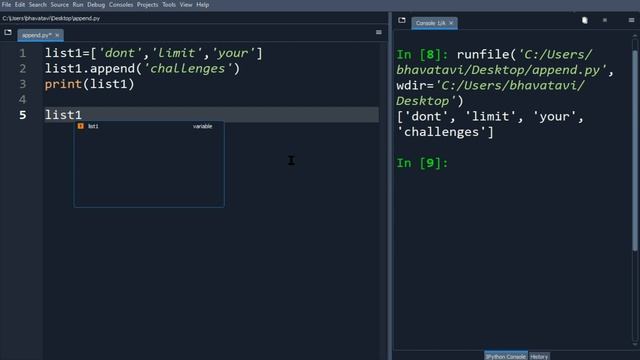Click the console output 'challenges'] text
This screenshot has width=640, height=360.
coord(445,132)
